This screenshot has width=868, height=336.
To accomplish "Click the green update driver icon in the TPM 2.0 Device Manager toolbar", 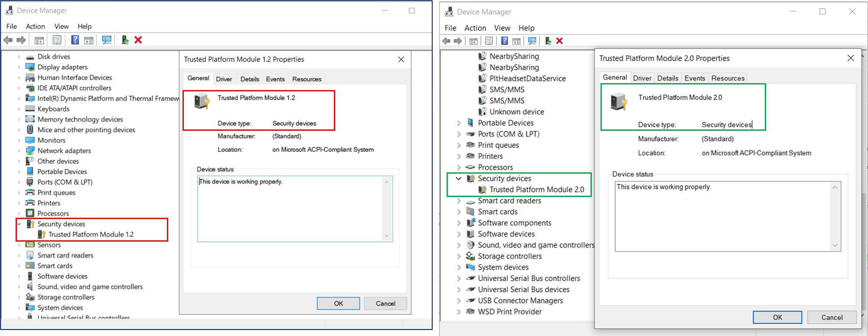I will coord(548,41).
